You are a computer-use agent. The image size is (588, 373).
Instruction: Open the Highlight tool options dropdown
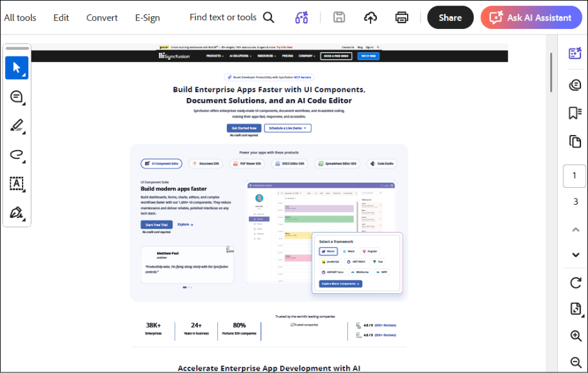(23, 132)
